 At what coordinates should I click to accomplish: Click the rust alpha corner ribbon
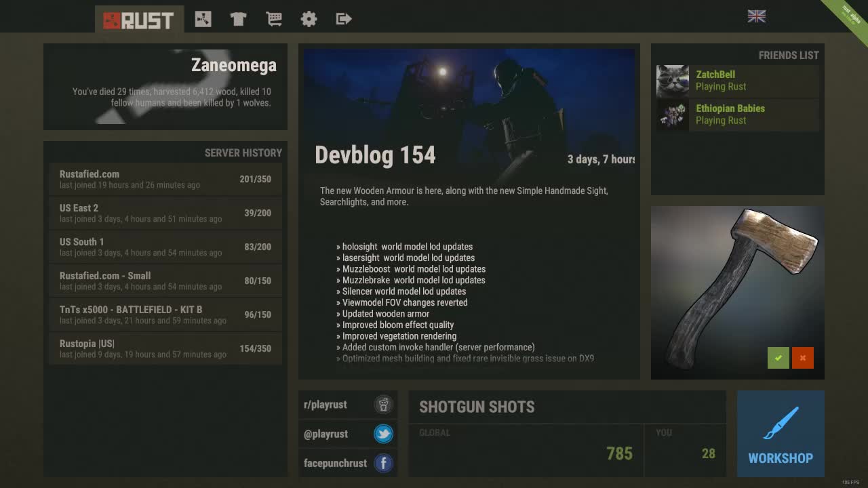[x=848, y=19]
